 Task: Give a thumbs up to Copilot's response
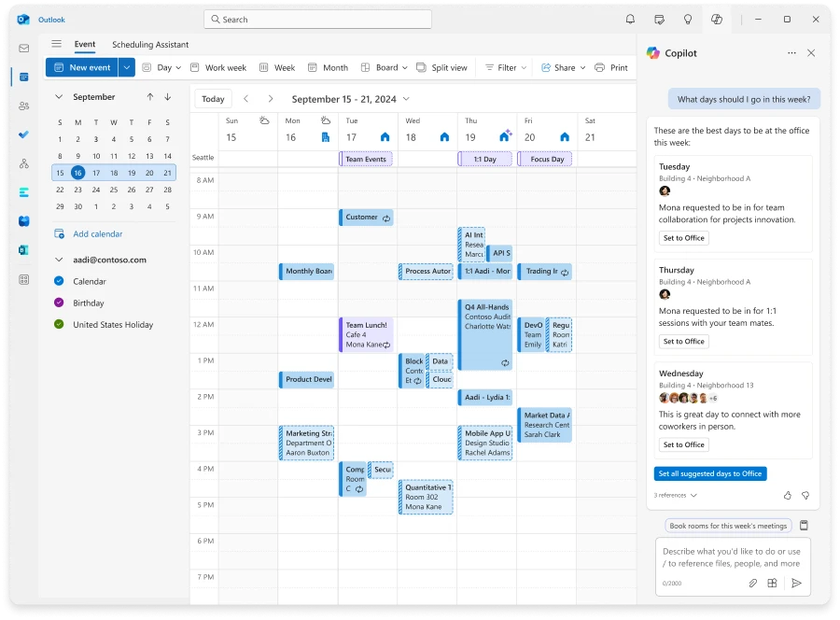[x=787, y=496]
